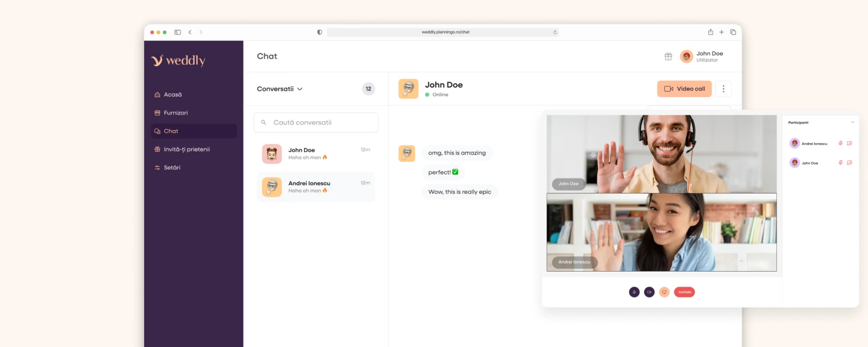Go to Furnizori in the sidebar
The height and width of the screenshot is (347, 868).
tap(175, 113)
